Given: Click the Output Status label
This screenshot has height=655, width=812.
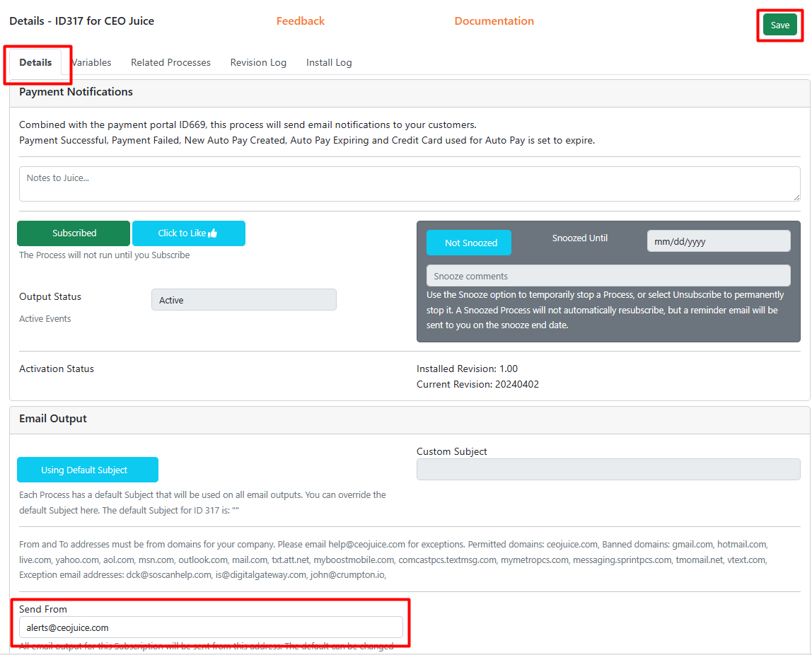Looking at the screenshot, I should click(x=50, y=296).
